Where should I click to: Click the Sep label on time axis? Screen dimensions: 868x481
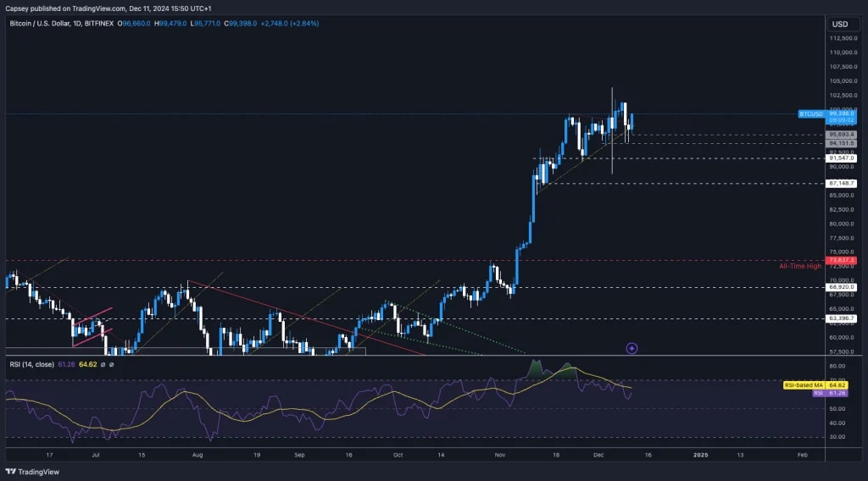pyautogui.click(x=299, y=455)
